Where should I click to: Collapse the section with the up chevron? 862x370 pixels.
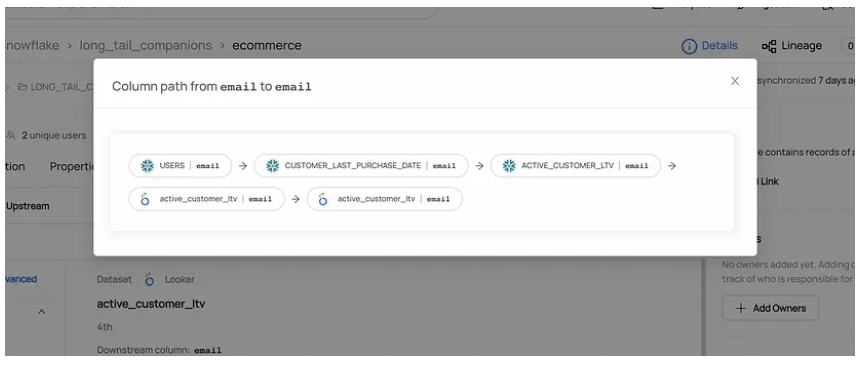[41, 312]
